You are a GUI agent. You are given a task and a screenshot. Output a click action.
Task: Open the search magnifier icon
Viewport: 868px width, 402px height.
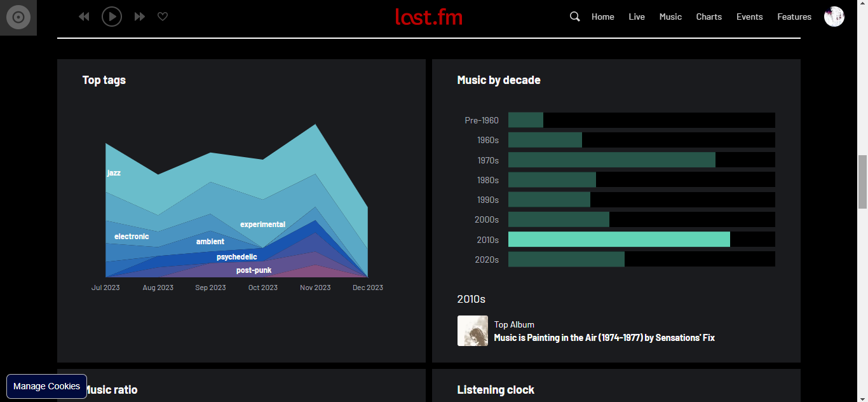574,17
